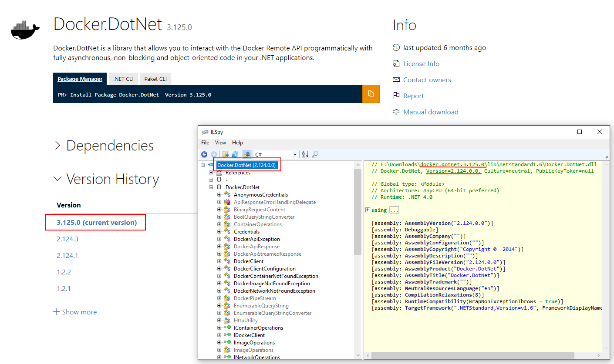The image size is (614, 364).
Task: Click the Contact owners envelope icon
Action: pos(396,80)
